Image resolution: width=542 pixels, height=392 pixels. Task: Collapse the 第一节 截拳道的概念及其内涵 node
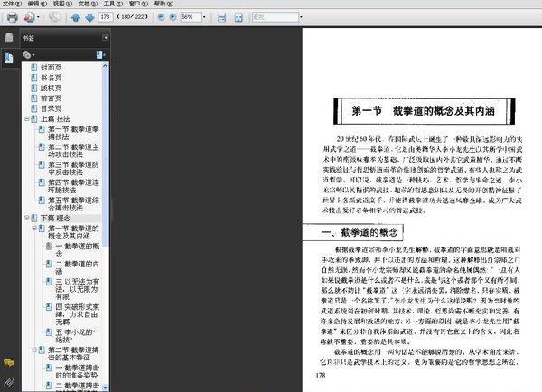point(34,229)
